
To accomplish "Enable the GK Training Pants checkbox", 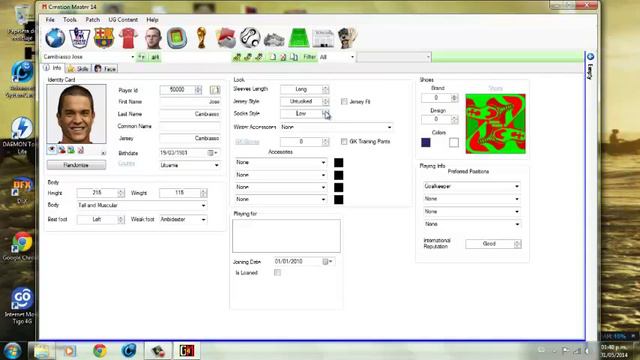I will click(x=344, y=141).
